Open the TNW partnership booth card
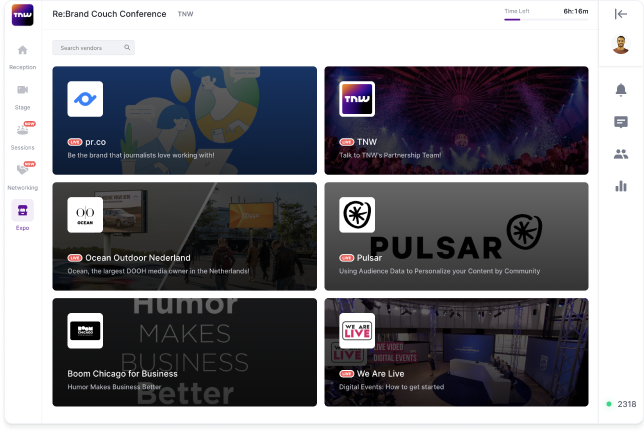 [456, 120]
